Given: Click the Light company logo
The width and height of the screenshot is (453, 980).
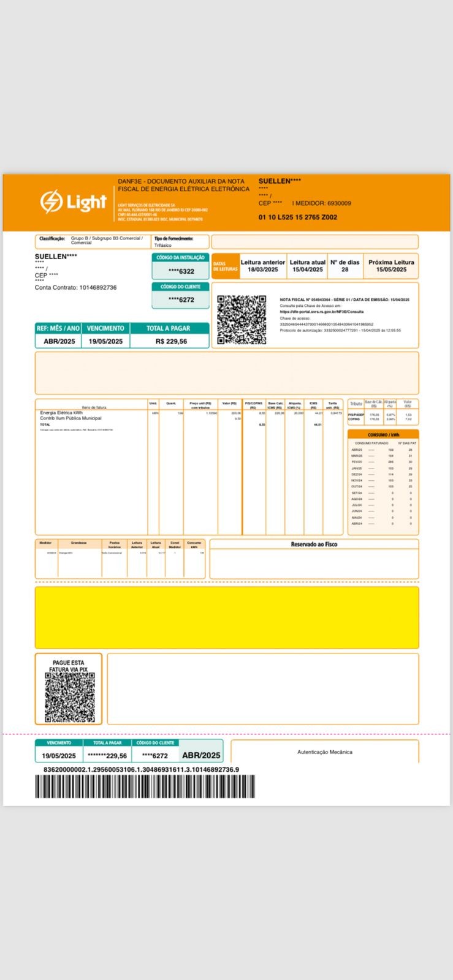Looking at the screenshot, I should point(74,202).
